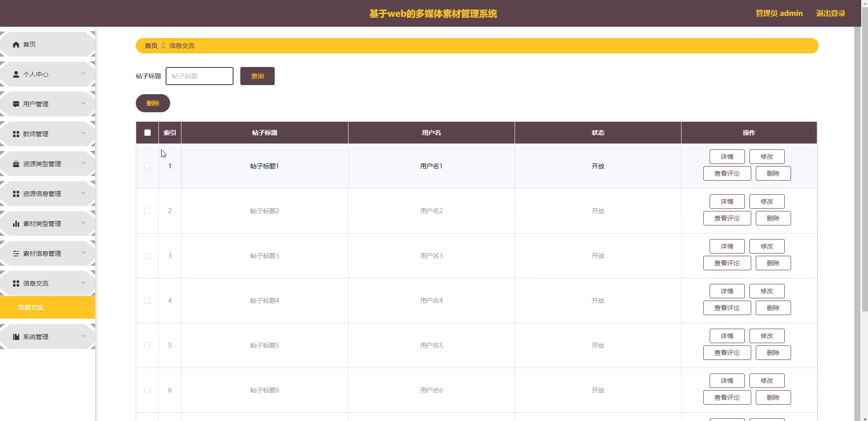
Task: Click the grid icon of 信息交流 menu
Action: [16, 283]
